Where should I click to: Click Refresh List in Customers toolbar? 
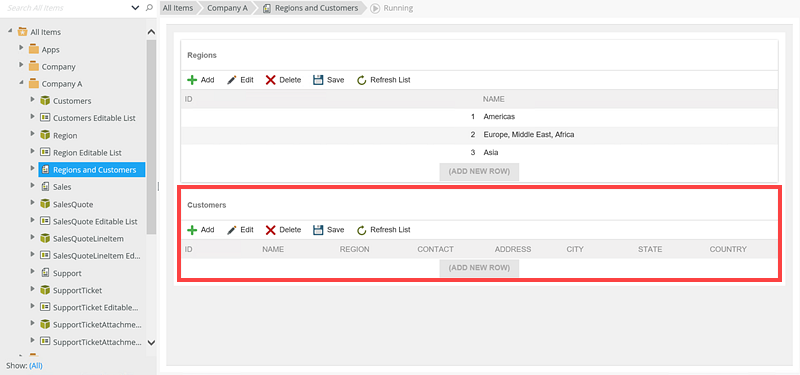point(383,230)
